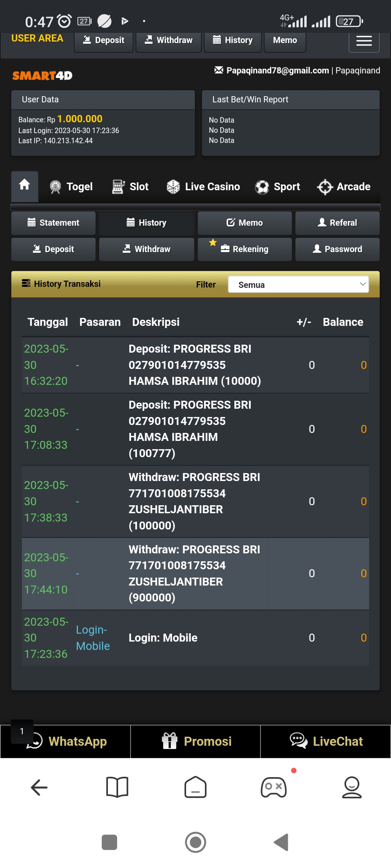Image resolution: width=391 pixels, height=868 pixels.
Task: Open the Live Casino category
Action: pos(203,187)
